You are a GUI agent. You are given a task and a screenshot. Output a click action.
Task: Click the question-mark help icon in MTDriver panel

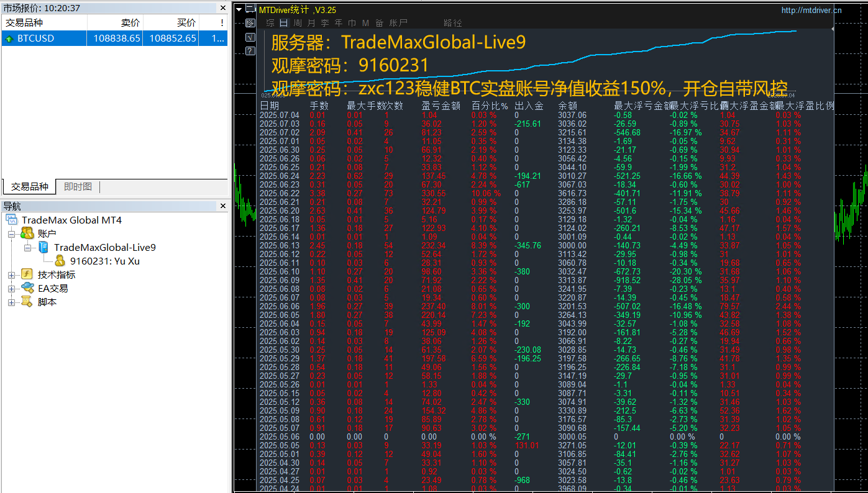(x=250, y=51)
